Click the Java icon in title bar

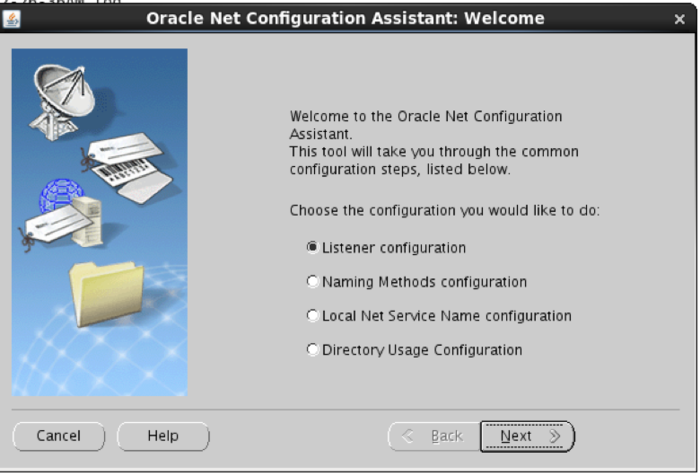(x=12, y=19)
